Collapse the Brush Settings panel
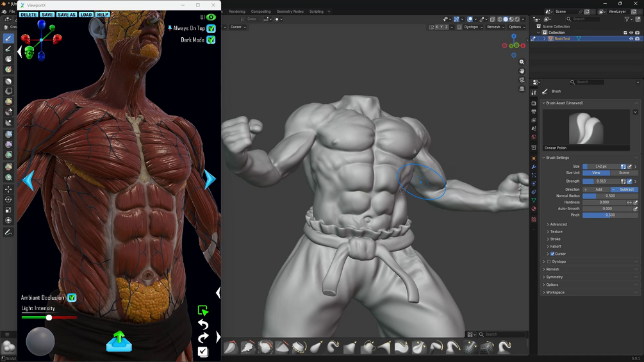The image size is (644, 362). (556, 158)
